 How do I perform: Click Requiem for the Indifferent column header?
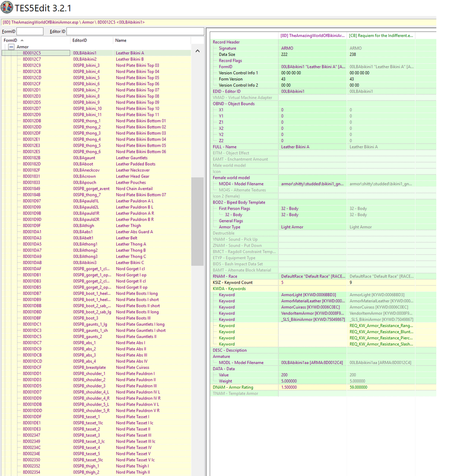[x=381, y=36]
